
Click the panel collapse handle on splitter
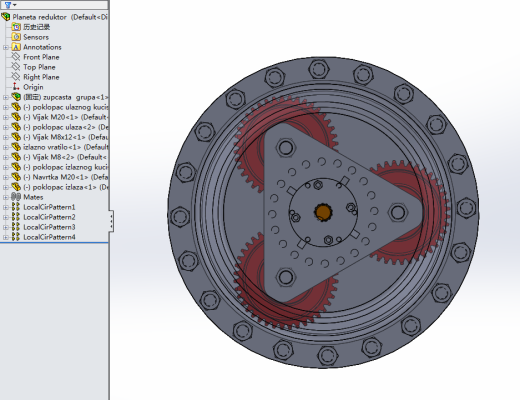tap(111, 221)
